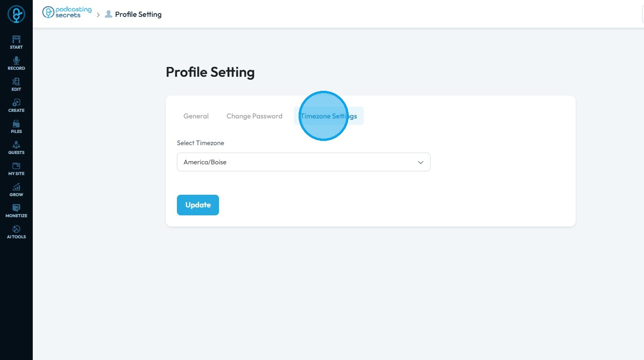Click the timezone dropdown chevron arrow

[420, 162]
